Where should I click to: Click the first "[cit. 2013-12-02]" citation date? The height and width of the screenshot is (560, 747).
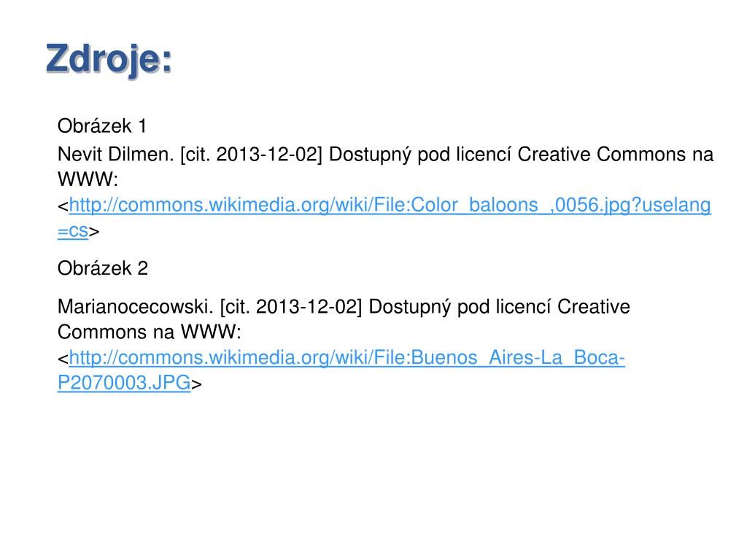click(x=251, y=155)
